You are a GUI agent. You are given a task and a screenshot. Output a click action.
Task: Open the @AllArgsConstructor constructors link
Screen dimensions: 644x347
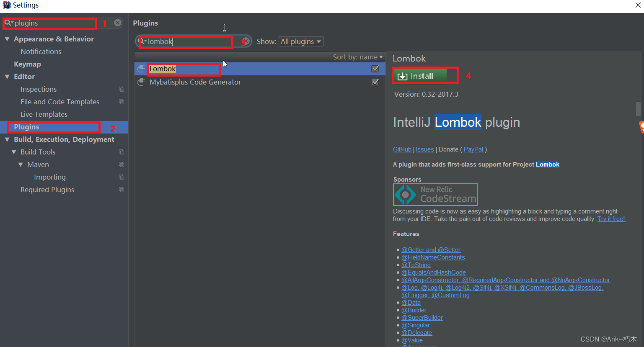click(506, 280)
